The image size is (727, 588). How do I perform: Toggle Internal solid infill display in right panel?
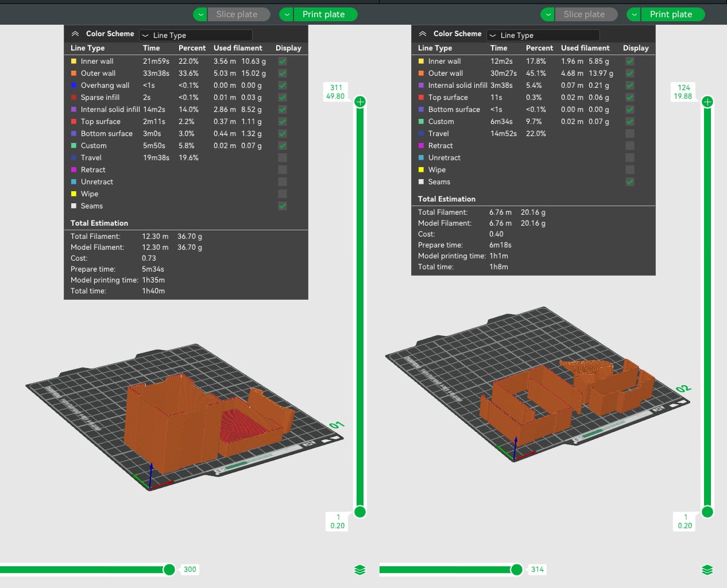tap(630, 86)
